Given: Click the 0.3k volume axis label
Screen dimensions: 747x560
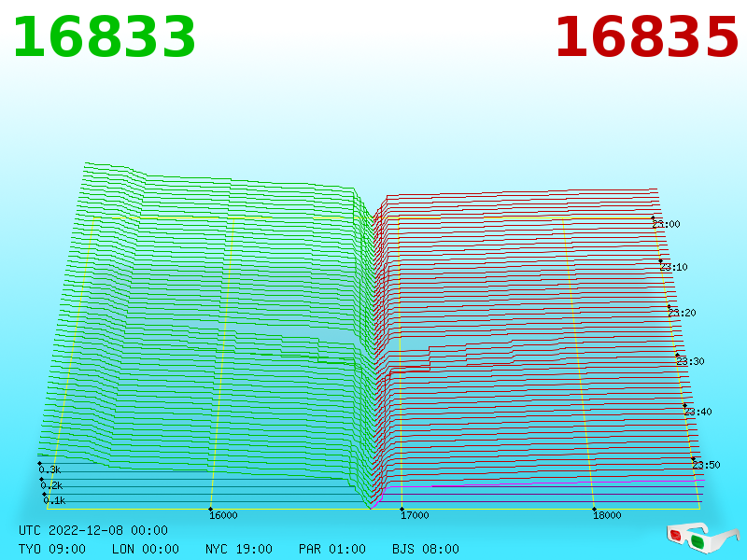Looking at the screenshot, I should 49,470.
